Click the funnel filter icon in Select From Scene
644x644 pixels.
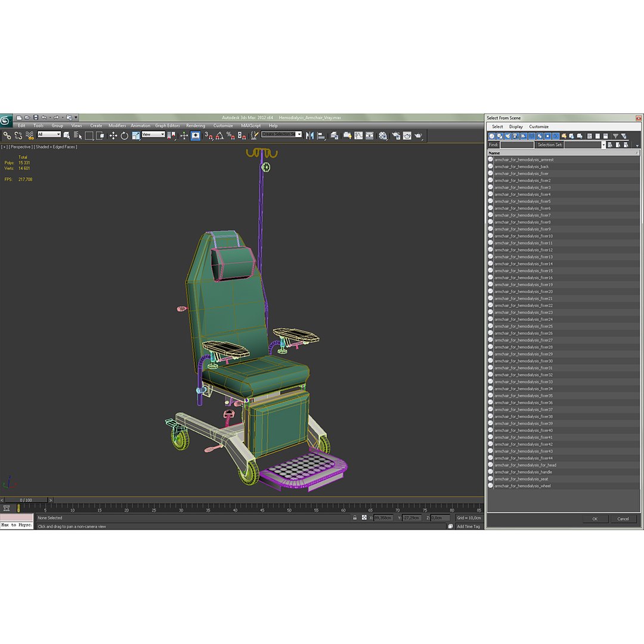[615, 136]
